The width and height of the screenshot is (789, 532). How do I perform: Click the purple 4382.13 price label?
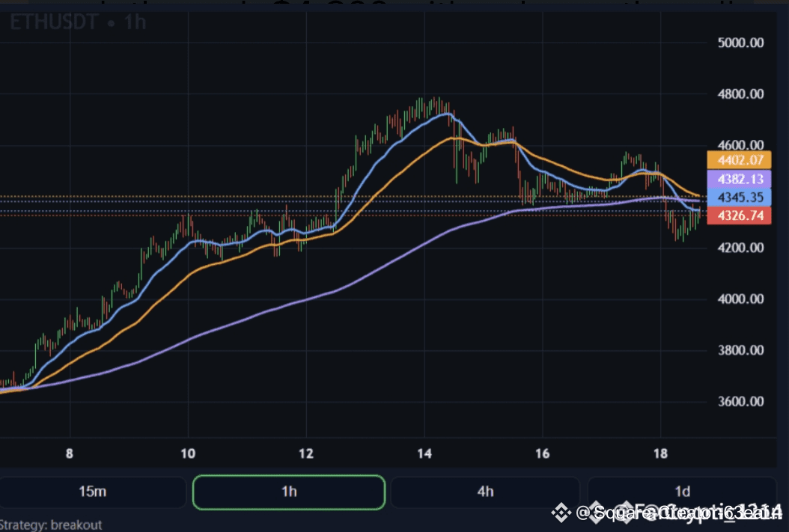[x=739, y=179]
